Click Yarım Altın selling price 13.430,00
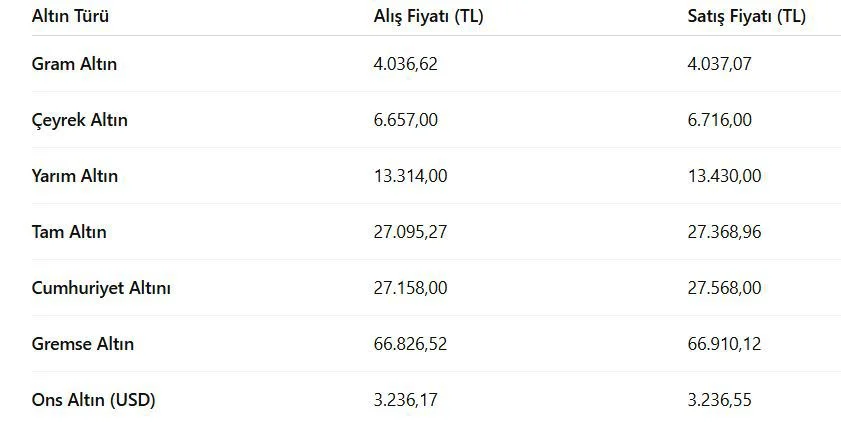841x441 pixels. 724,176
